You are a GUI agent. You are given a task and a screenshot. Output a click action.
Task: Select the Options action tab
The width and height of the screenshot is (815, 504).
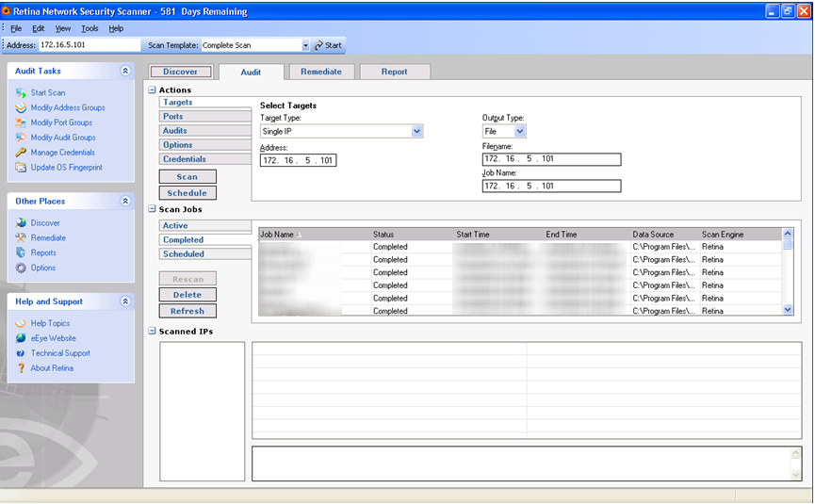tap(205, 145)
